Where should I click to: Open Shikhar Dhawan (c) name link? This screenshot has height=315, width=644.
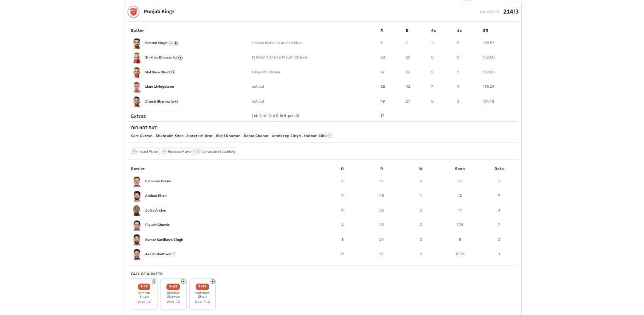pos(161,58)
